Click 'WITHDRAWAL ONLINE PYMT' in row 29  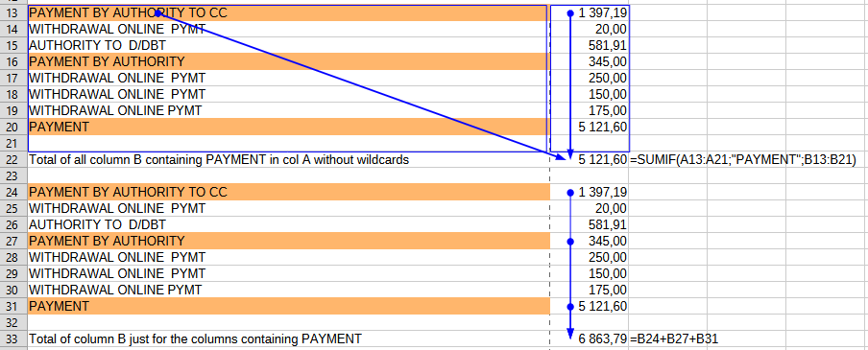point(117,273)
